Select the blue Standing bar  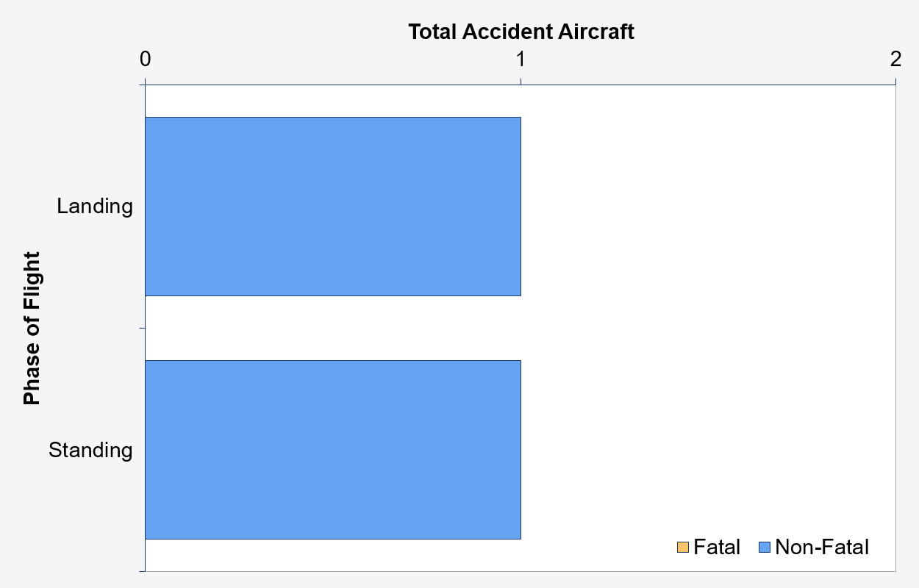(333, 450)
